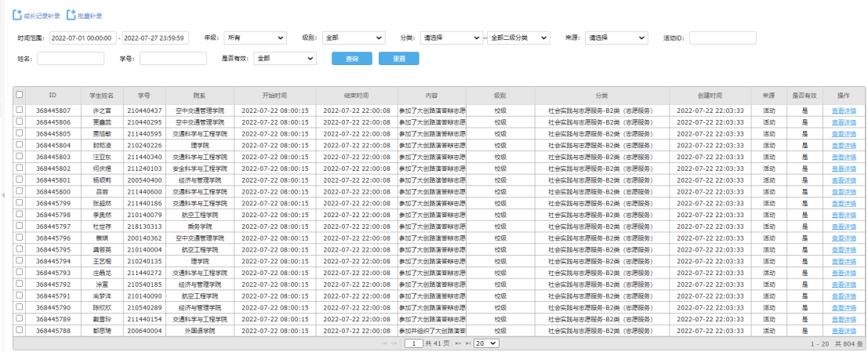868x352 pixels.
Task: Open 查看详情 link for ID 368445807
Action: 844,111
